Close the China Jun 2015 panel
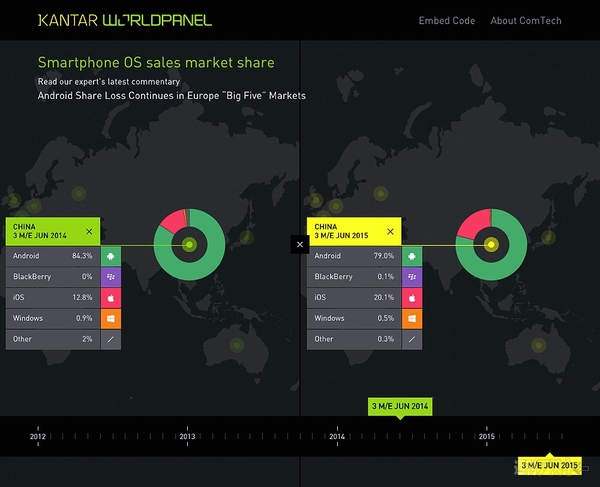This screenshot has width=600, height=487. point(390,231)
